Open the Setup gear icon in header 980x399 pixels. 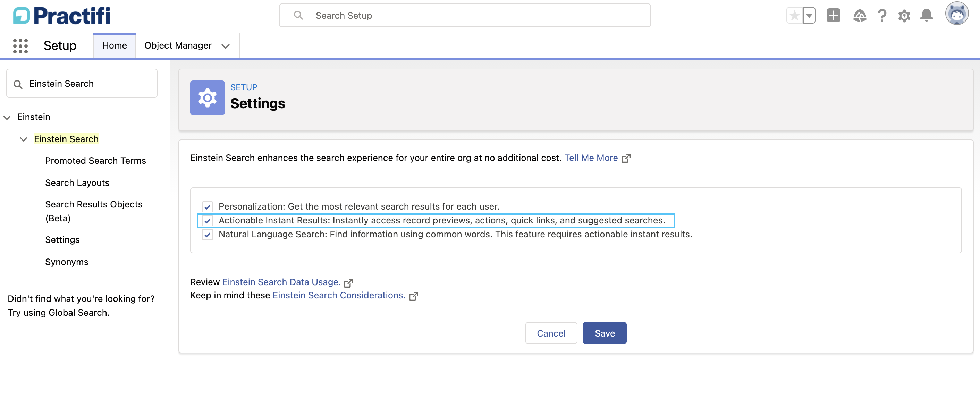pyautogui.click(x=904, y=16)
